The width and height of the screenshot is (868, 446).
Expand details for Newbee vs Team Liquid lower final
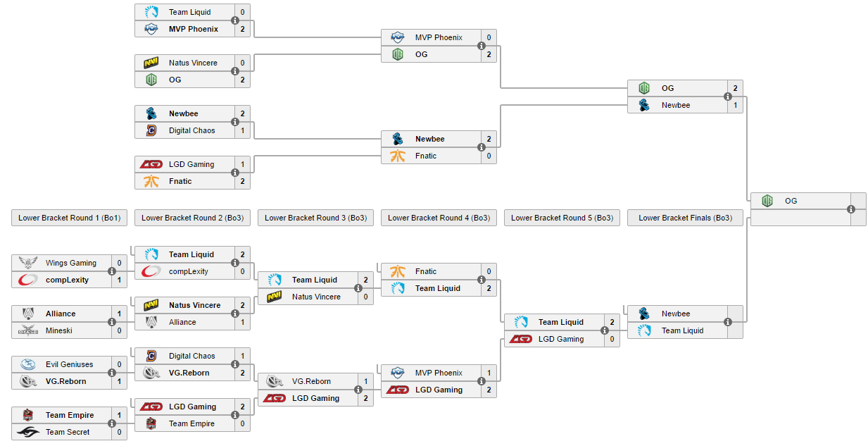point(728,322)
